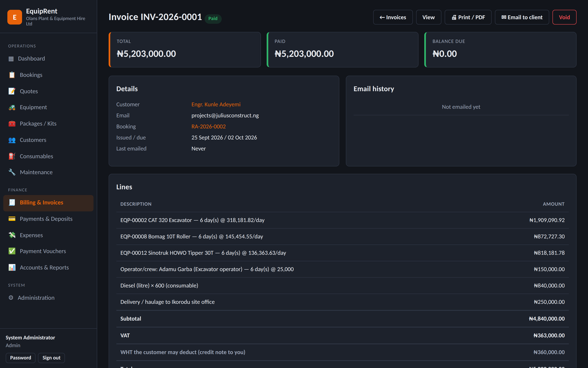This screenshot has height=368, width=588.
Task: Click the TOTAL ₦5,203,000.00 card
Action: click(x=185, y=50)
